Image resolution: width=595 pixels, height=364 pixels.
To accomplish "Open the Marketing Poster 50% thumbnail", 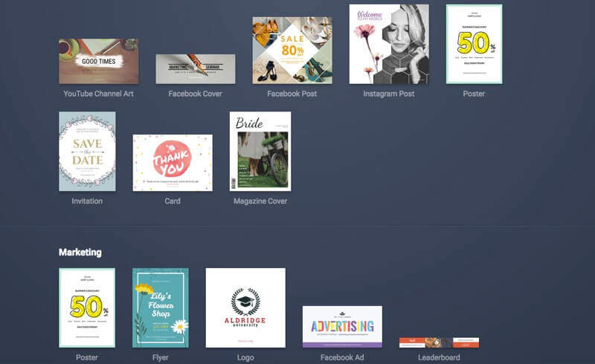I will tap(87, 308).
